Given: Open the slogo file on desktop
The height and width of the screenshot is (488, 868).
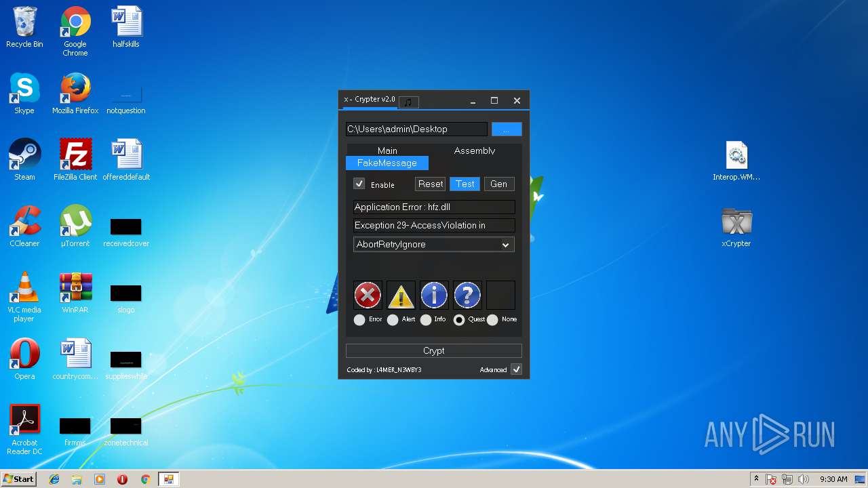Looking at the screenshot, I should [x=126, y=298].
